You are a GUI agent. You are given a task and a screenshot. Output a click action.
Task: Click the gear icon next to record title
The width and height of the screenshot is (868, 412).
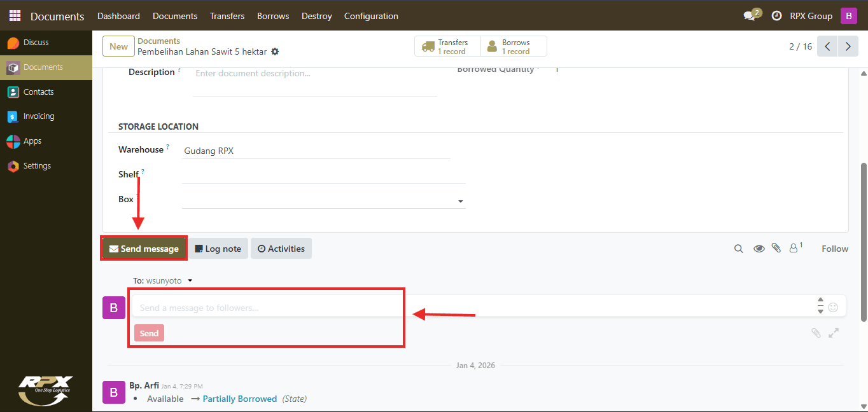tap(275, 52)
